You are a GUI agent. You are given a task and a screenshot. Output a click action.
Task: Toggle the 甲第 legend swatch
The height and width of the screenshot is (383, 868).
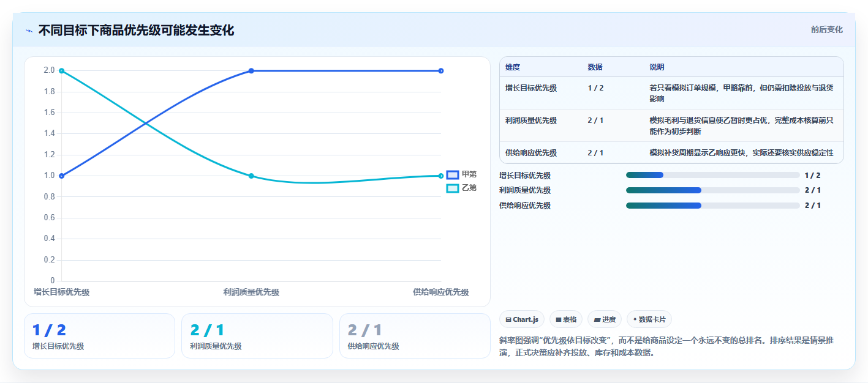point(453,175)
